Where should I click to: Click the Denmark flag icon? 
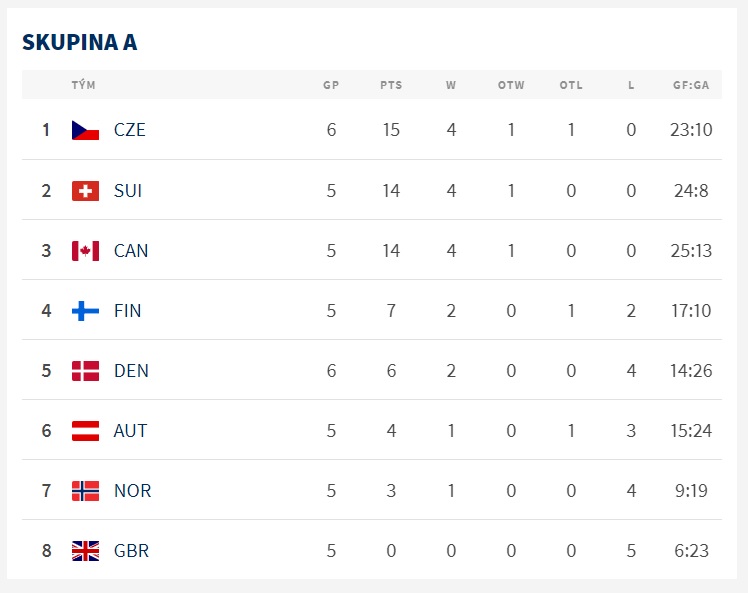tap(85, 371)
